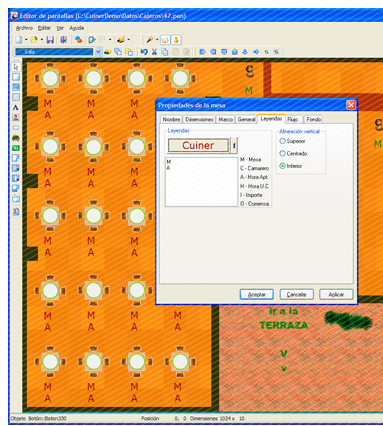This screenshot has width=383, height=426.
Task: Click the last icon in left toolbox
Action: click(16, 211)
